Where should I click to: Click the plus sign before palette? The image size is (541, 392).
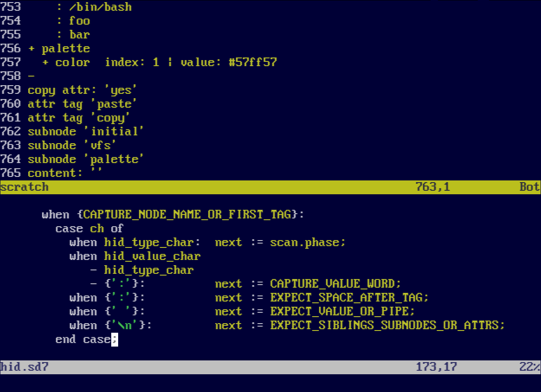(31, 48)
